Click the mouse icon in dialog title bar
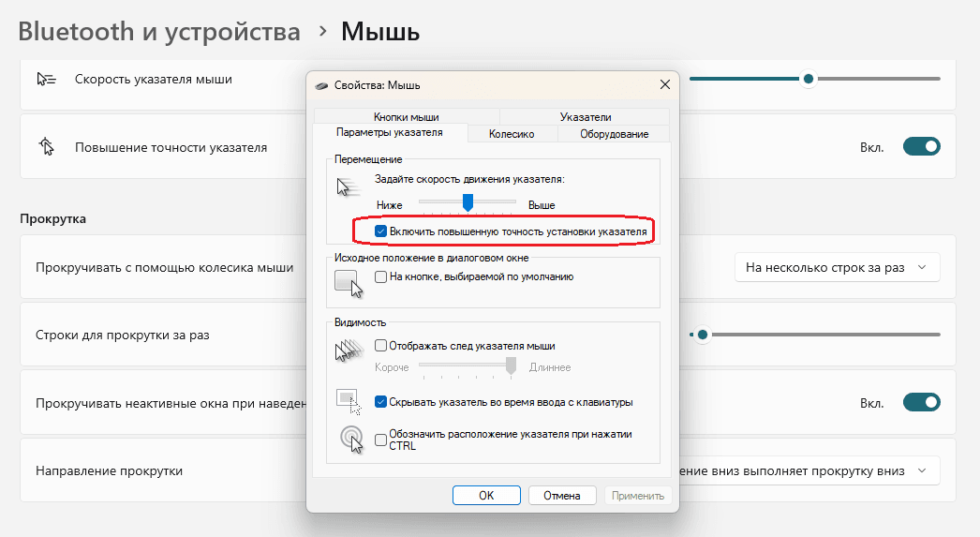Viewport: 980px width, 537px height. coord(322,85)
